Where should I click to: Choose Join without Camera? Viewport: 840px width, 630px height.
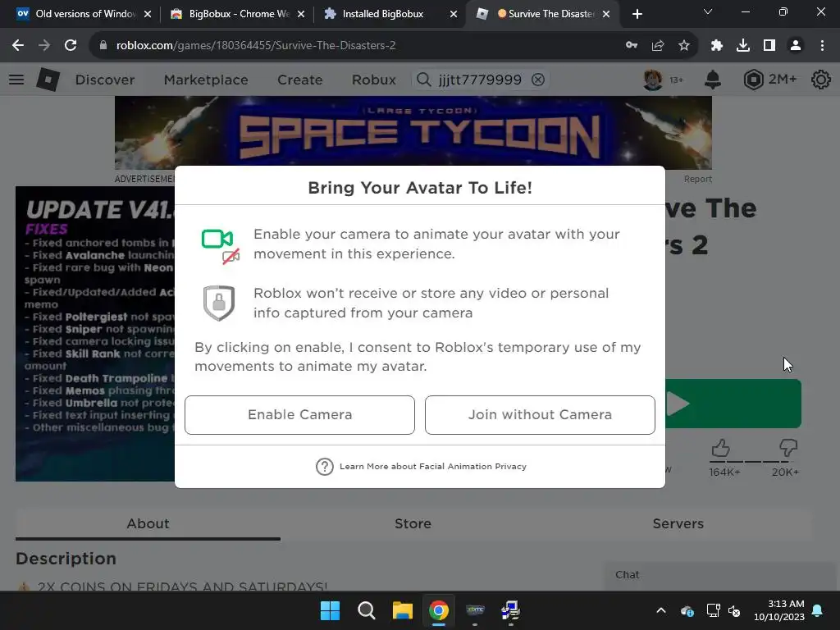[x=540, y=414]
